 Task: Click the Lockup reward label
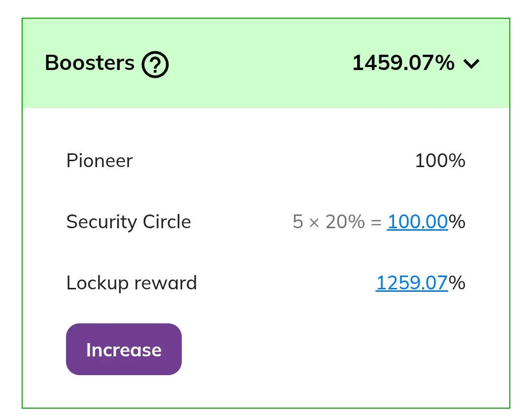(132, 283)
